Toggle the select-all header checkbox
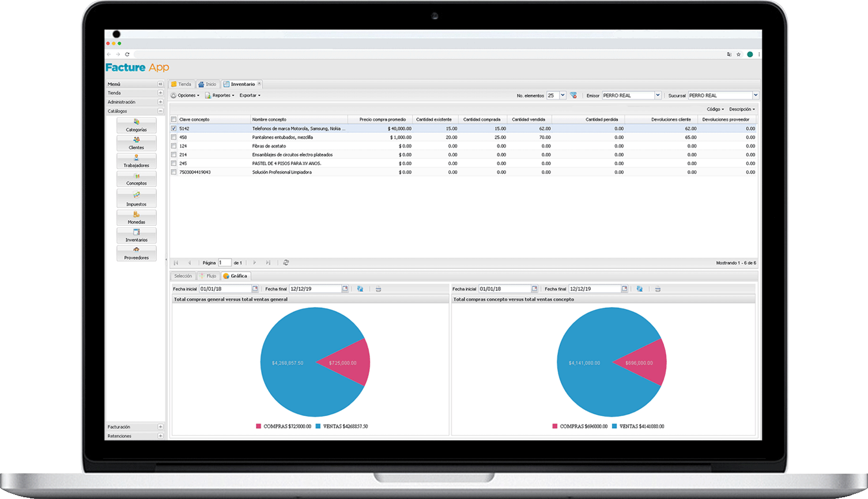Viewport: 868px width, 499px height. tap(174, 119)
